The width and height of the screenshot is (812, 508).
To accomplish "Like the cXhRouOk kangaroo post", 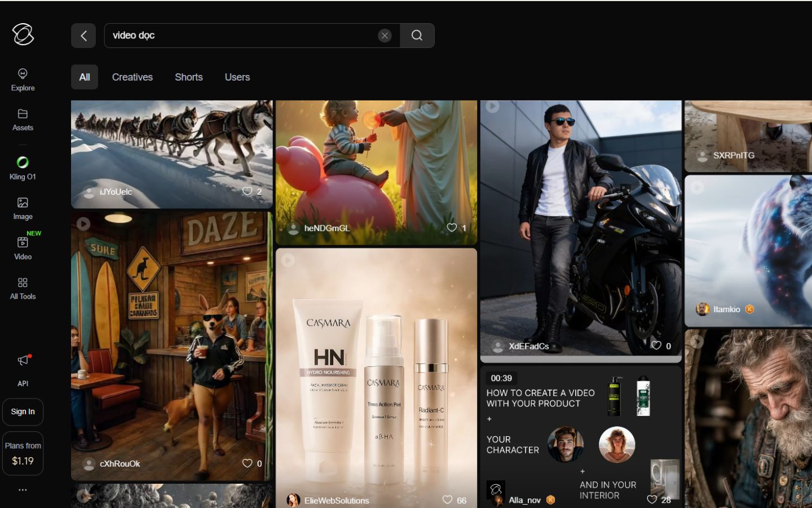I will coord(247,463).
